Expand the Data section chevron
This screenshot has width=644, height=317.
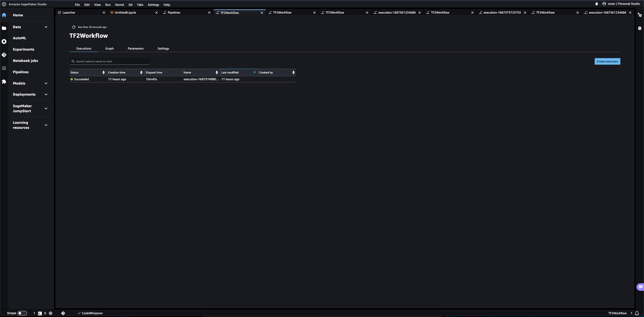pos(46,27)
